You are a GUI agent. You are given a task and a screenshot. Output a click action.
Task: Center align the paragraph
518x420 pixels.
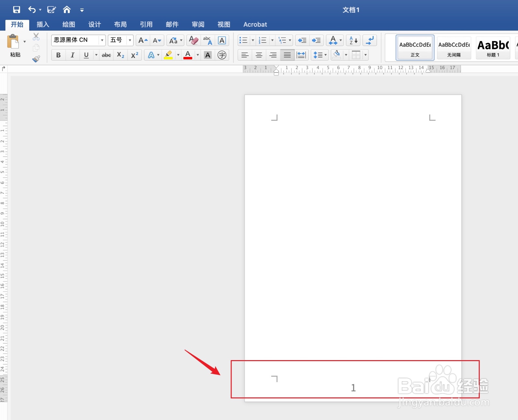pos(259,55)
